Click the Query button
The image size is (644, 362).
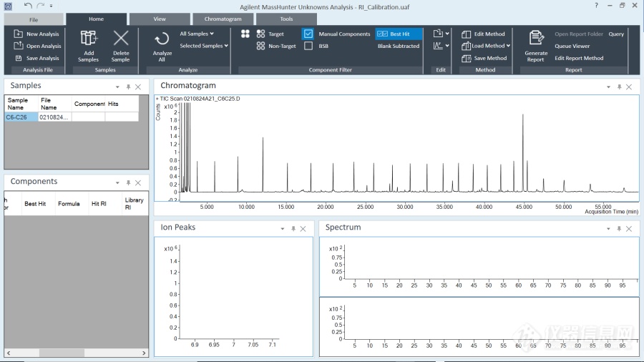click(616, 34)
